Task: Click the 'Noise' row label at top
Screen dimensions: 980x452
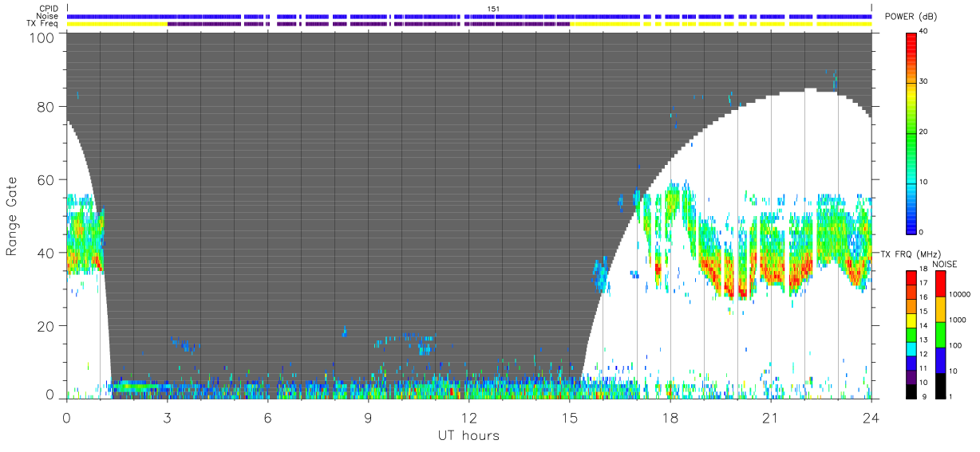Action: click(x=48, y=16)
